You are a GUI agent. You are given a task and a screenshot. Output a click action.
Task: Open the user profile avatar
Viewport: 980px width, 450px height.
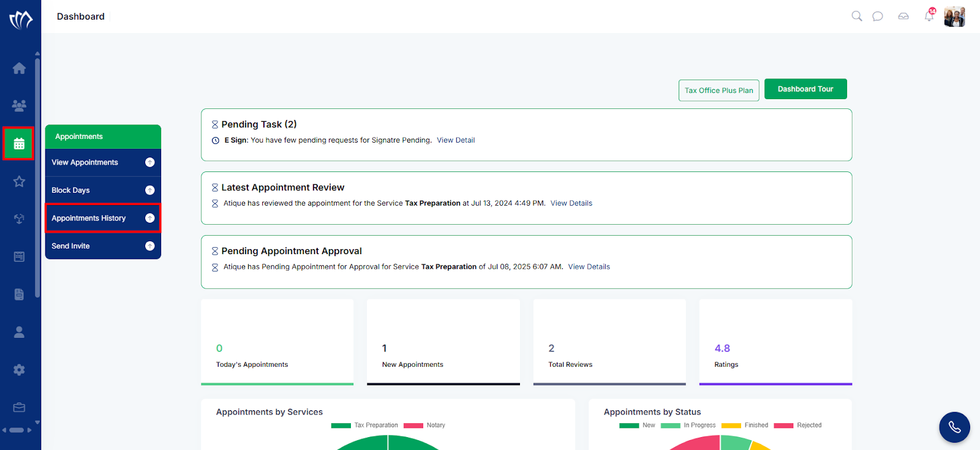pos(954,17)
